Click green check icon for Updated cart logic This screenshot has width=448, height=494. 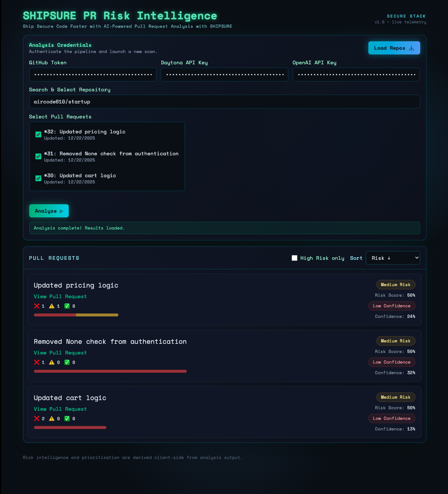point(67,419)
